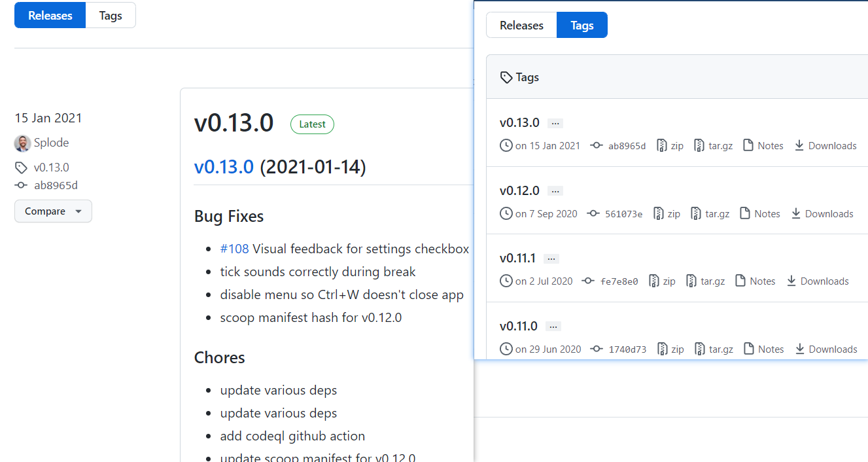This screenshot has height=462, width=868.
Task: Click the tag icon beside v0.13.0 in sidebar
Action: point(22,168)
